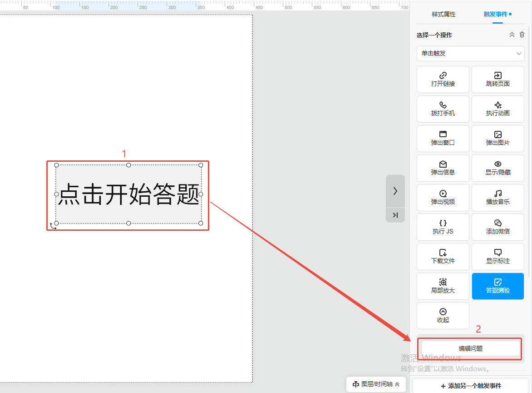
Task: Choose the 弹出图片 popup image action
Action: pos(498,138)
